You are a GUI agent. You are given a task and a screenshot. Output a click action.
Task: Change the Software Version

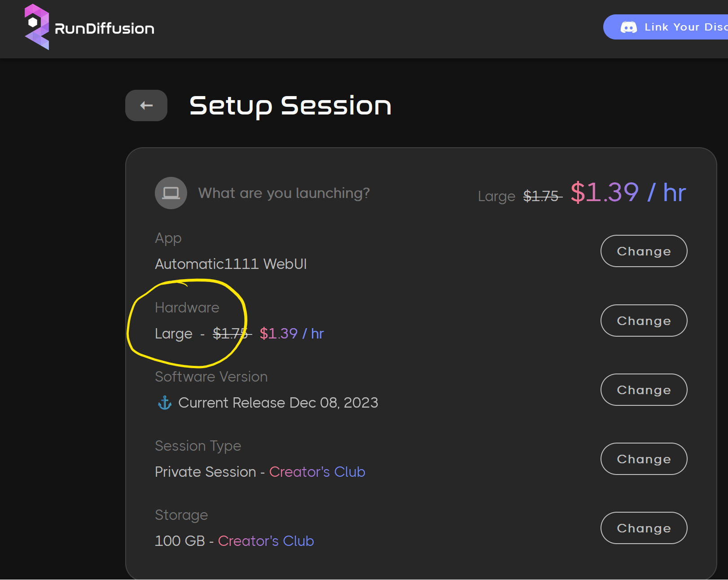pyautogui.click(x=644, y=390)
